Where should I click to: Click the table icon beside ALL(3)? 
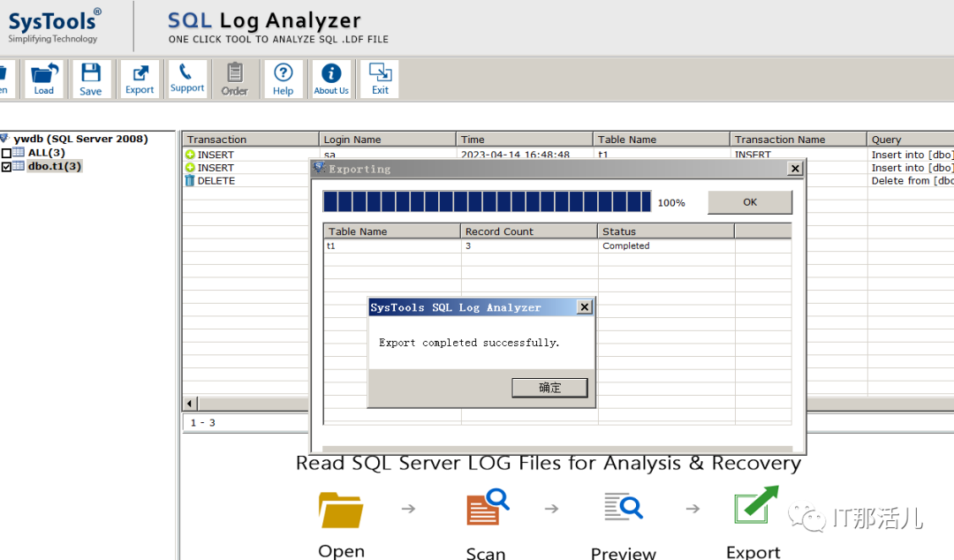pyautogui.click(x=19, y=152)
